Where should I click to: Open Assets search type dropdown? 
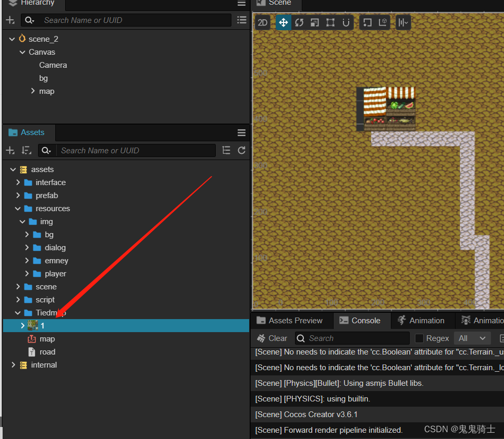pos(46,151)
